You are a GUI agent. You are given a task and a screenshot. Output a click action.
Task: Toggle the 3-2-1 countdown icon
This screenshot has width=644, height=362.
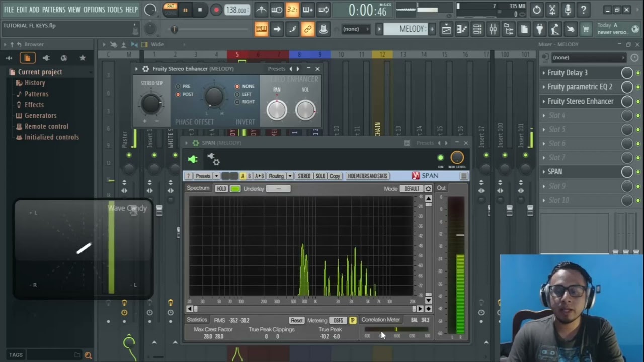[x=292, y=10]
